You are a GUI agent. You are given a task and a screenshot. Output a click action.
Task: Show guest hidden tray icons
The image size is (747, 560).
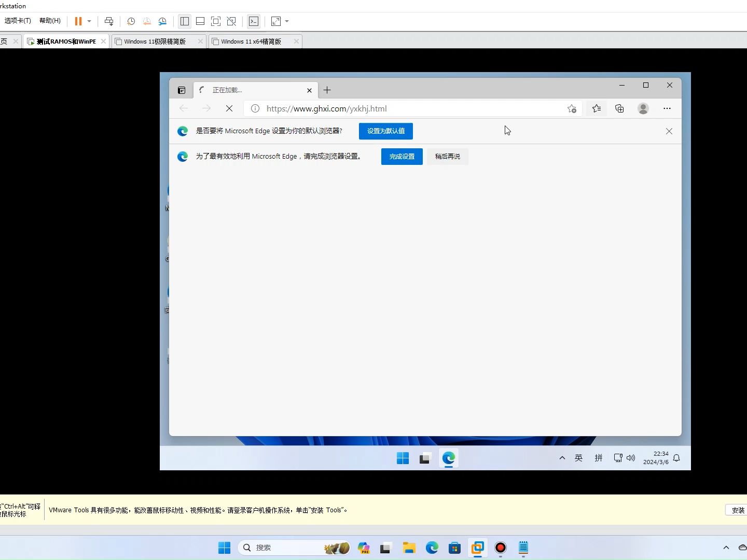tap(562, 458)
